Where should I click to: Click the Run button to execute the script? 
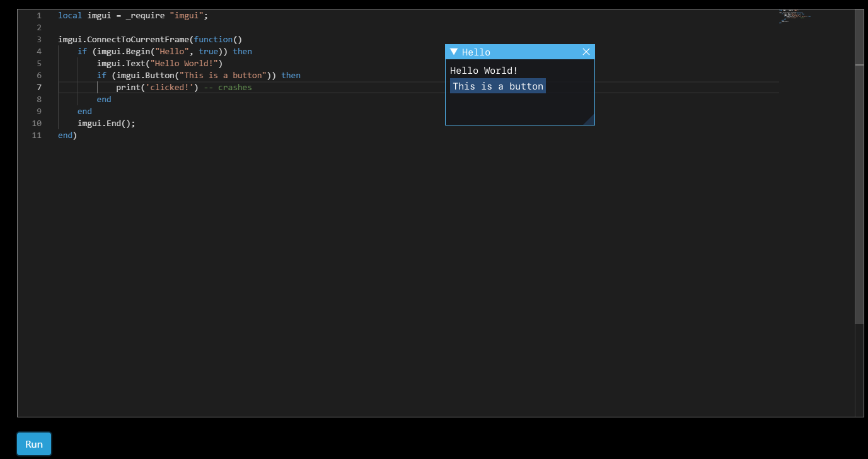[x=33, y=444]
